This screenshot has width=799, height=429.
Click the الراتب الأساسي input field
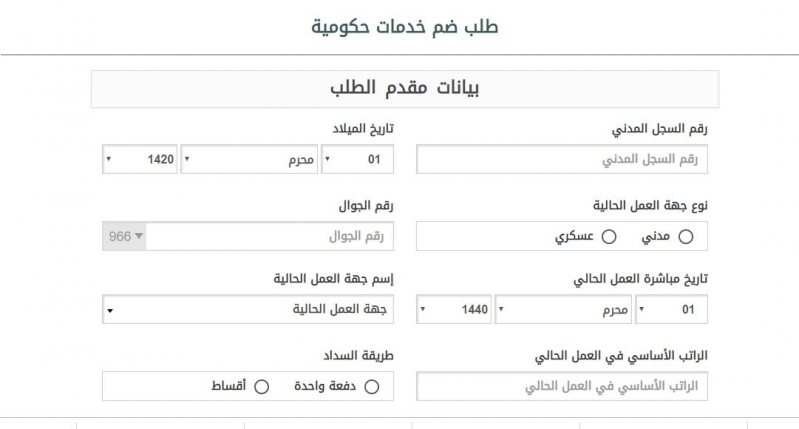[x=562, y=386]
